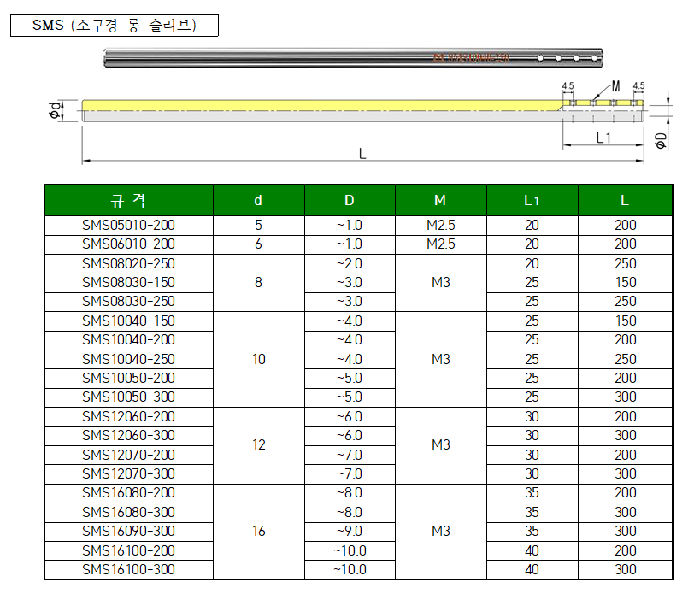This screenshot has height=594, width=700.
Task: Choose the SMS10050-300 row name
Action: pos(128,397)
